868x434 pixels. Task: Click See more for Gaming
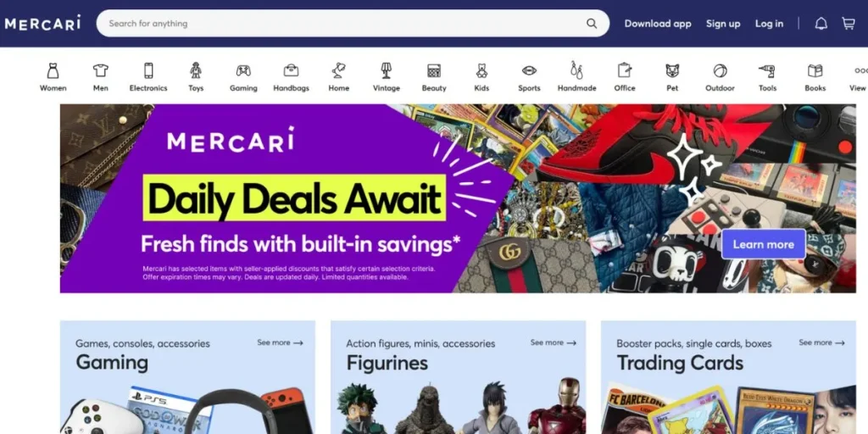point(280,342)
